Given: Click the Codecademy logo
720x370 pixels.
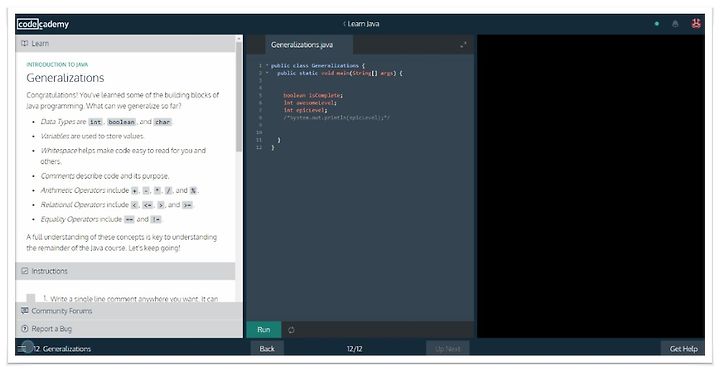Looking at the screenshot, I should tap(43, 24).
